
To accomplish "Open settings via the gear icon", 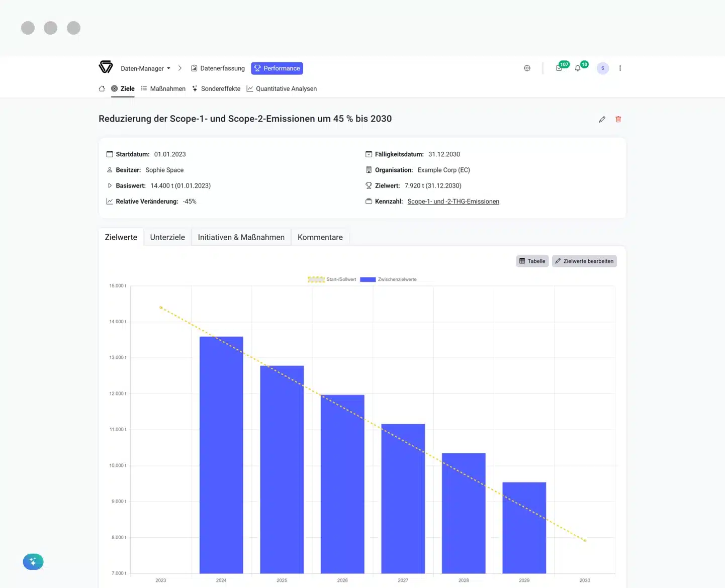I will (x=527, y=68).
